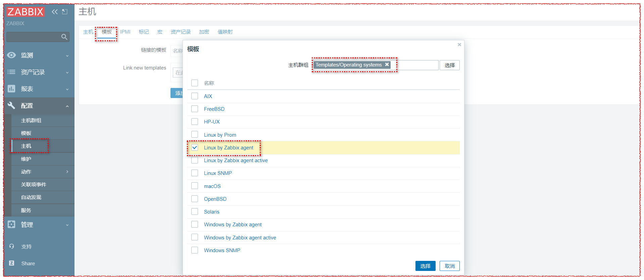Image resolution: width=644 pixels, height=280 pixels.
Task: Click the list icon for 资产记录
Action: click(x=11, y=72)
